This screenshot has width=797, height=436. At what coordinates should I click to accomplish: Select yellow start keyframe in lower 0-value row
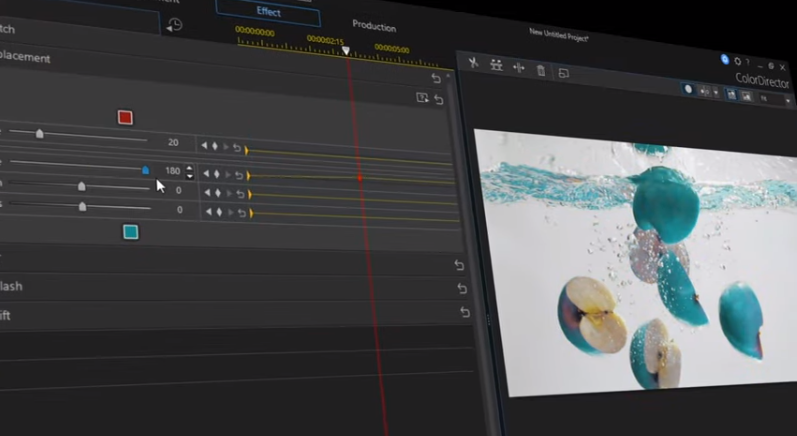252,214
